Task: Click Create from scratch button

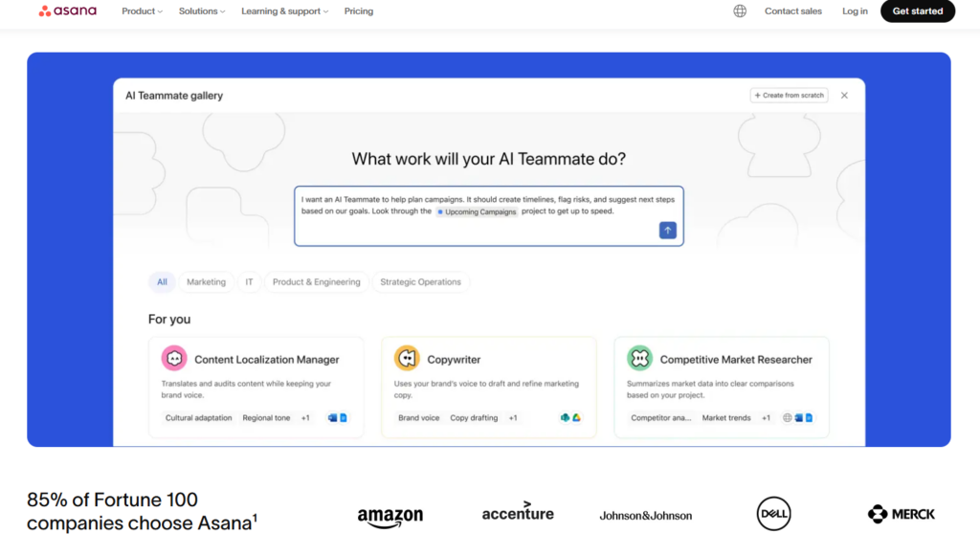Action: click(789, 96)
